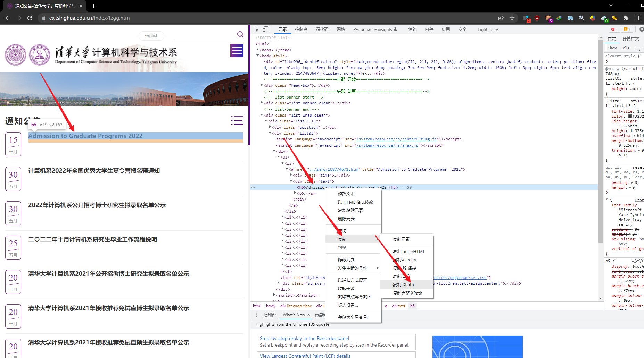Screen dimensions: 644x358
Task: Toggle the browser side panel icon
Action: point(637,18)
